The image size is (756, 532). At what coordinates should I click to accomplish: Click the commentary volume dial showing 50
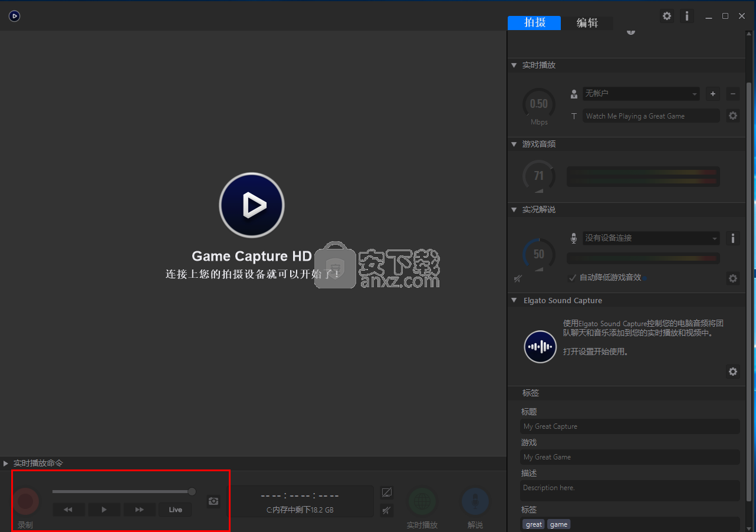click(x=539, y=255)
